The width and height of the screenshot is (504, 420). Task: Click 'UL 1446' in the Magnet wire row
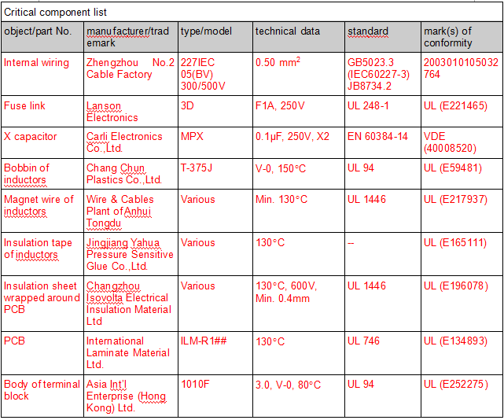[x=383, y=211]
